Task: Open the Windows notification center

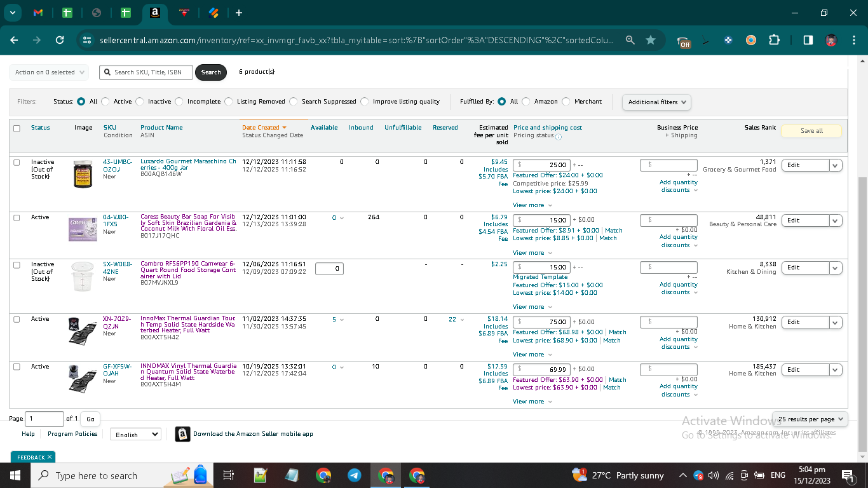Action: coord(847,475)
